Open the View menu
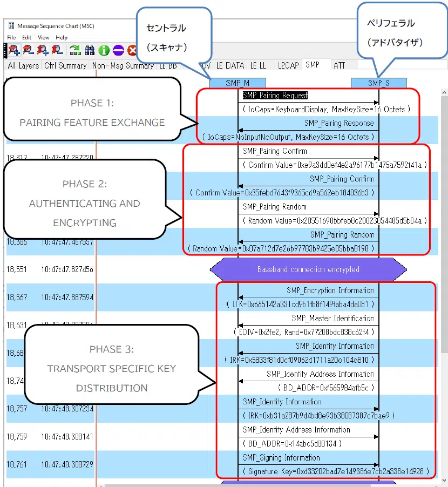The width and height of the screenshot is (448, 487). (x=44, y=38)
